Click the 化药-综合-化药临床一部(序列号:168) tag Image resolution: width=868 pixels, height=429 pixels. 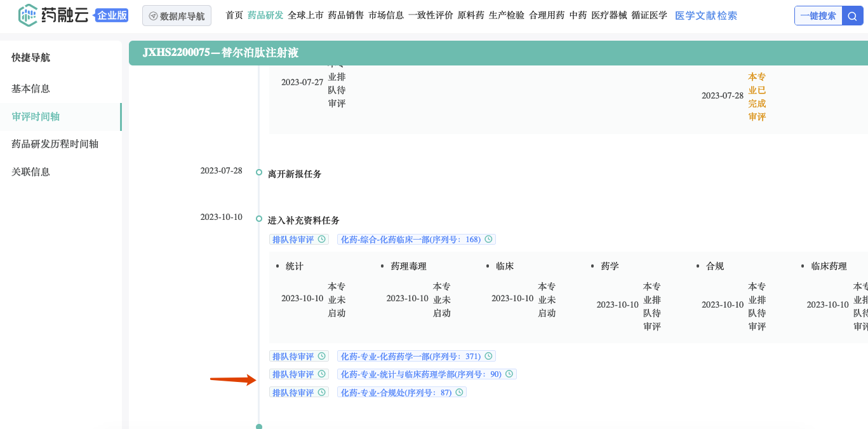click(x=417, y=240)
